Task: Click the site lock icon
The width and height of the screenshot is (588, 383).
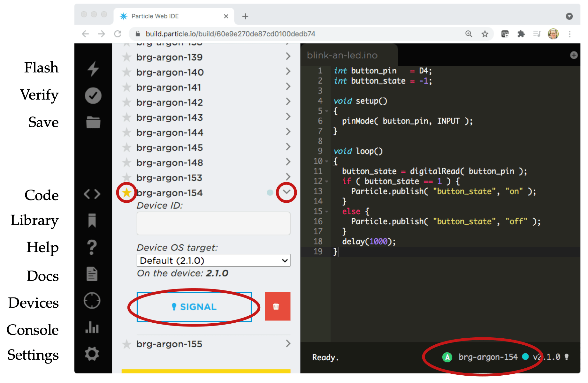Action: click(138, 34)
